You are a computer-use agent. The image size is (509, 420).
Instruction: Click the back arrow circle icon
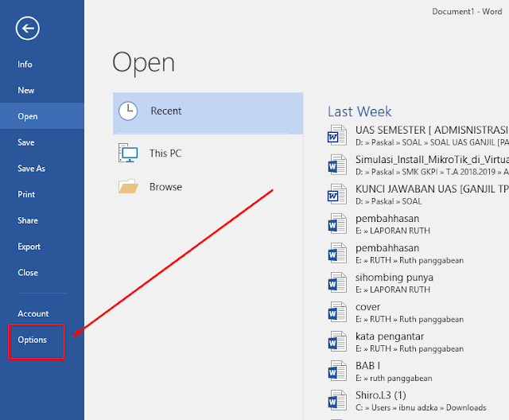[x=28, y=28]
